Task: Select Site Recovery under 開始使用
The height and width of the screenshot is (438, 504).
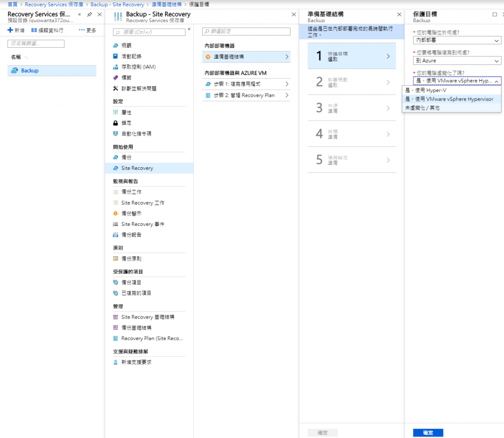Action: click(x=149, y=168)
